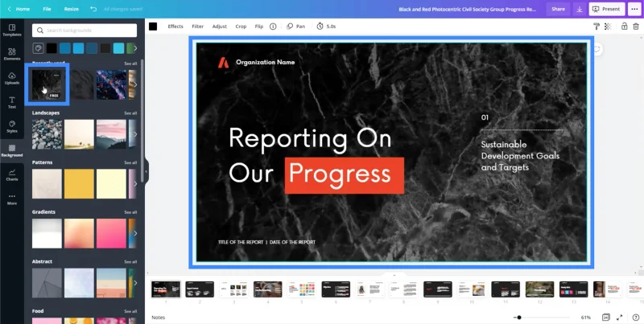Open the Resize menu

tap(71, 9)
